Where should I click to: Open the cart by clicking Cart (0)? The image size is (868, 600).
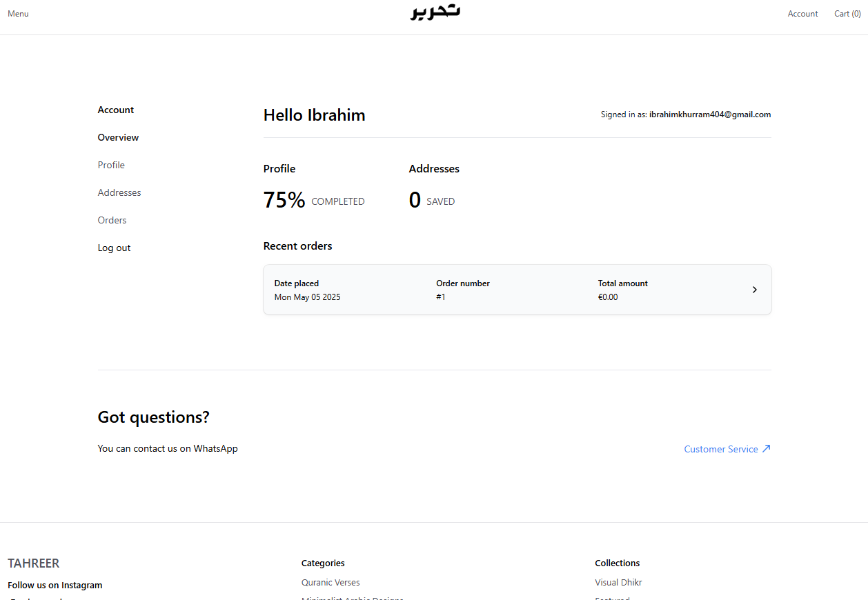[847, 13]
